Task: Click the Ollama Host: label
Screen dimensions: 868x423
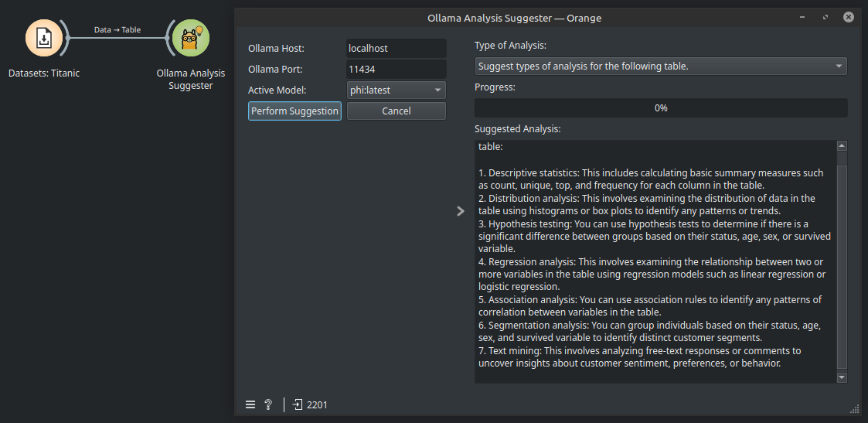Action: [x=276, y=49]
